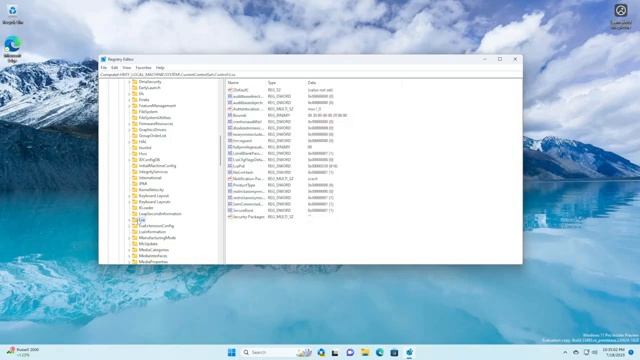Open the View menu in Registry Editor
Screen dimensions: 640x360
click(x=127, y=68)
